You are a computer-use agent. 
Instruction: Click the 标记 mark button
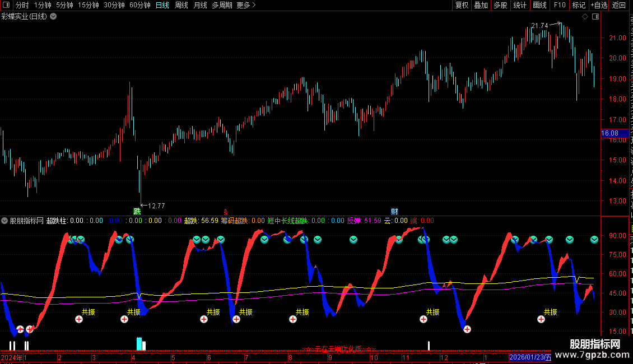pos(579,5)
